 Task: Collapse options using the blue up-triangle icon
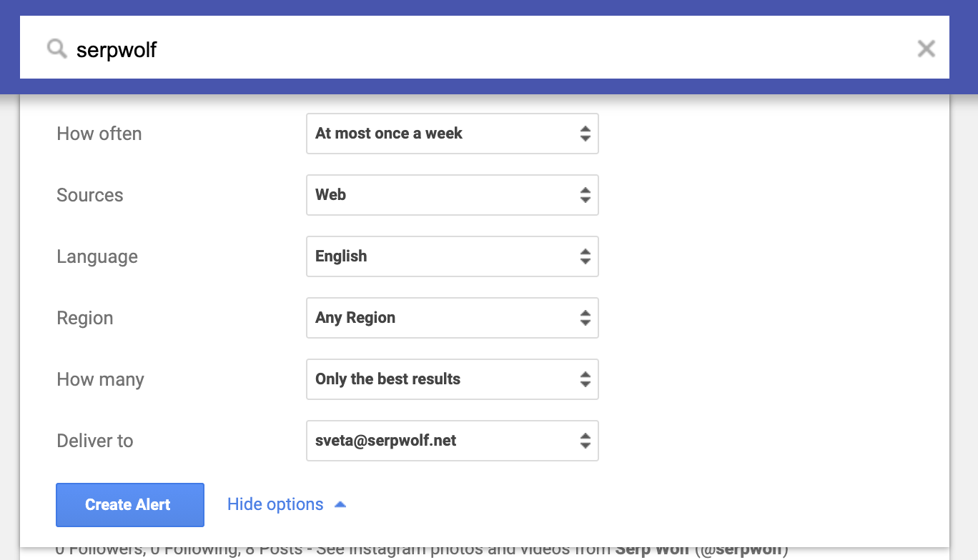click(340, 504)
